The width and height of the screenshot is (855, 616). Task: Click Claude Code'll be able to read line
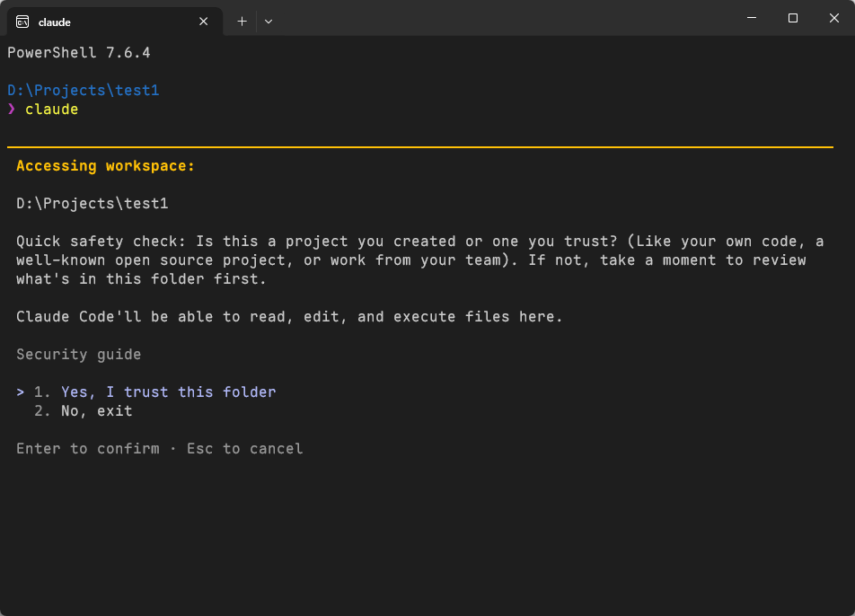pos(289,317)
